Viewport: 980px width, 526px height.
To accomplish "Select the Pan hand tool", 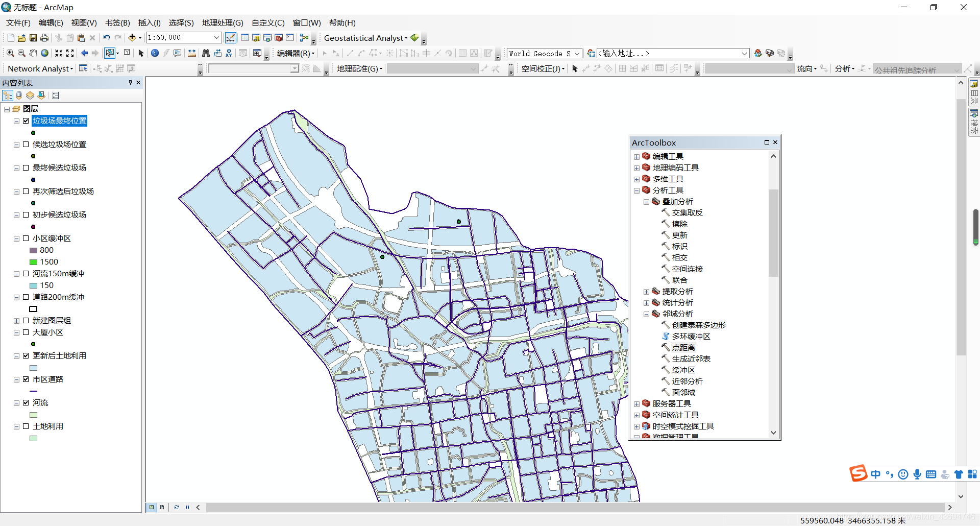I will coord(33,53).
